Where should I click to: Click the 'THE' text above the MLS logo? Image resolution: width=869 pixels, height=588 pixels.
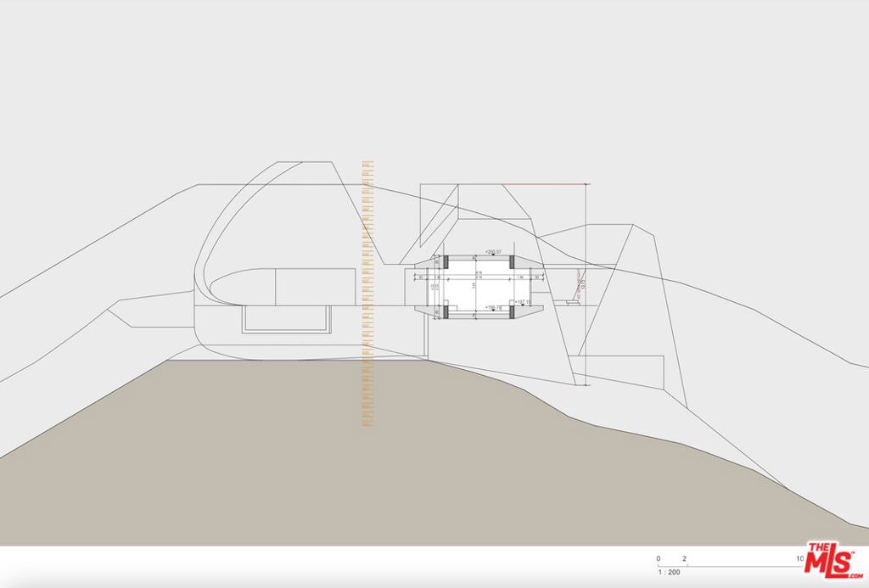(x=818, y=547)
